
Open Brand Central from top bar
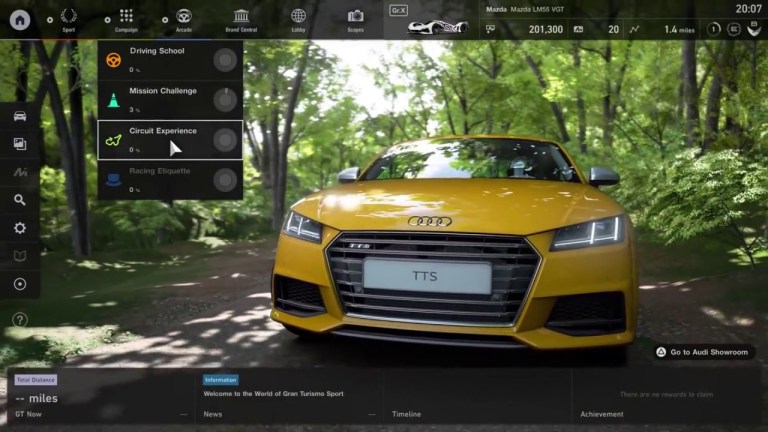pos(241,19)
